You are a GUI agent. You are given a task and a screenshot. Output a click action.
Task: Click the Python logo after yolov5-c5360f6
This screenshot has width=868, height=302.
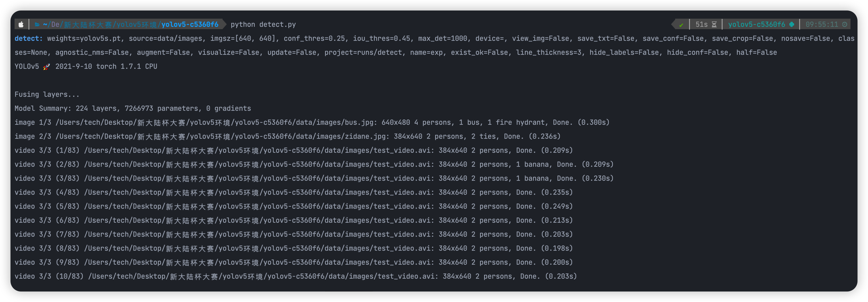coord(791,24)
